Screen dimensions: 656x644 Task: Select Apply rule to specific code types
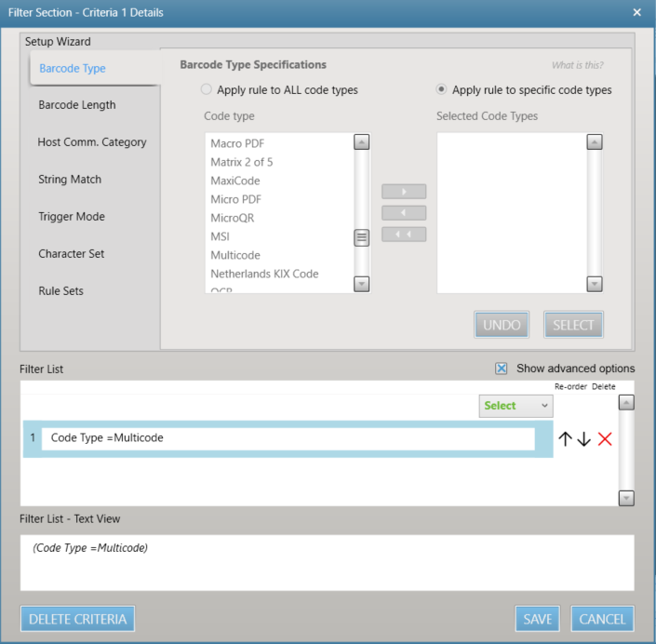pyautogui.click(x=442, y=90)
